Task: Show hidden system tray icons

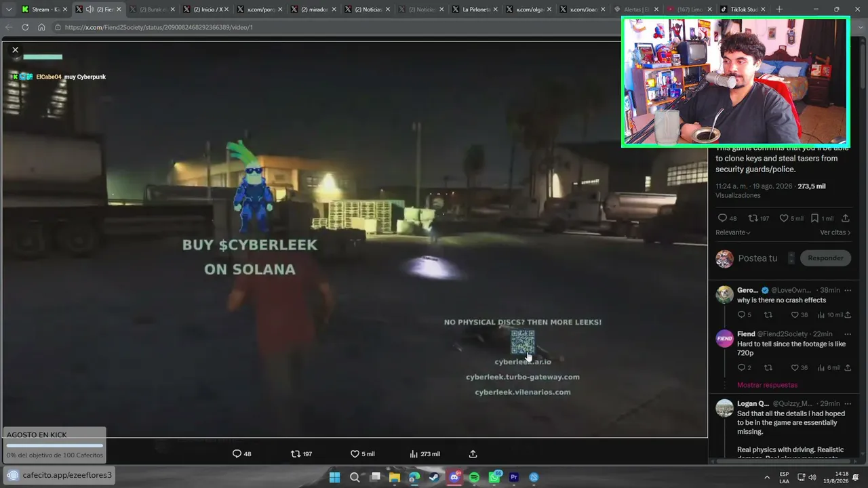Action: (767, 476)
